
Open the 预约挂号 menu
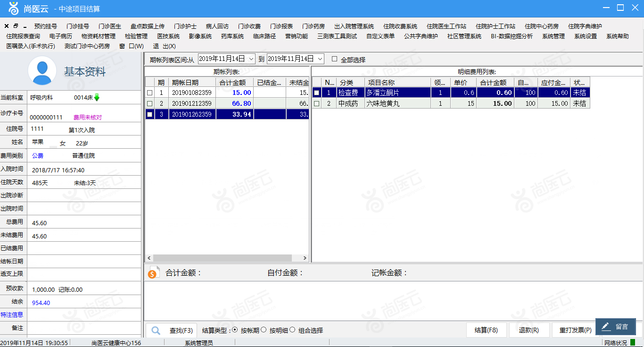point(46,26)
